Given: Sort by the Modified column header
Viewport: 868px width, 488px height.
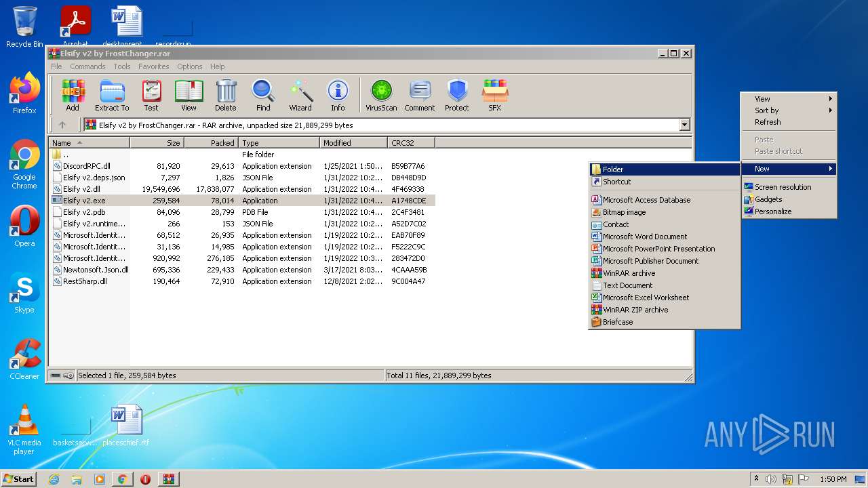Looking at the screenshot, I should click(353, 143).
